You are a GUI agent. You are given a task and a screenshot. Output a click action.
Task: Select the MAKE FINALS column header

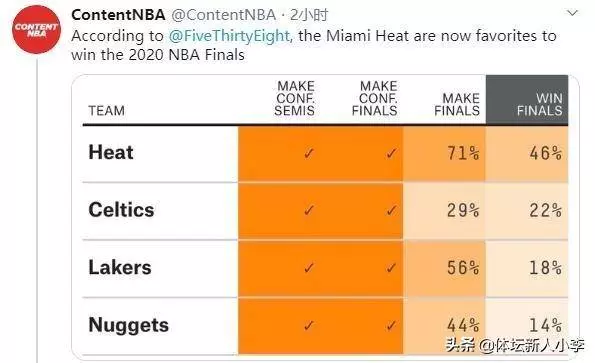tap(457, 104)
